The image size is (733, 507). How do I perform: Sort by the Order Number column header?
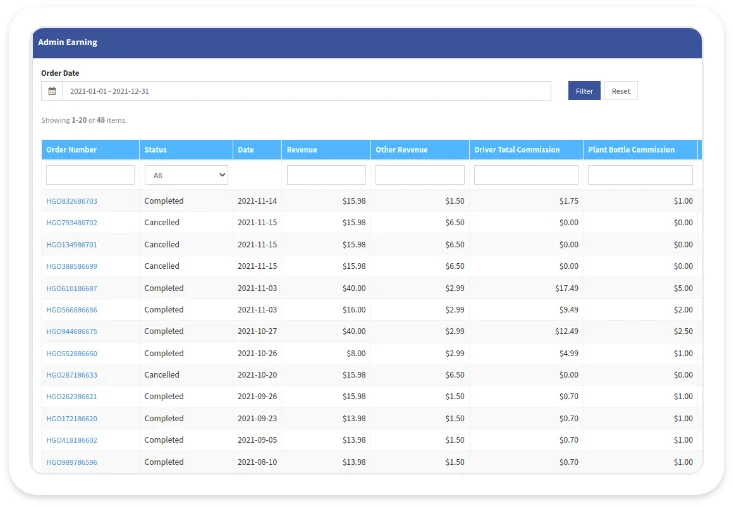click(x=72, y=150)
